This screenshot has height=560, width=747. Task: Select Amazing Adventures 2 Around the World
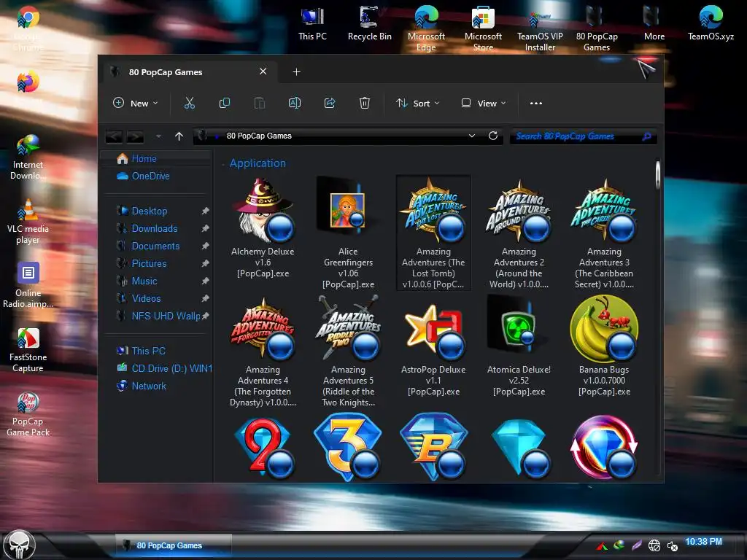pos(519,233)
